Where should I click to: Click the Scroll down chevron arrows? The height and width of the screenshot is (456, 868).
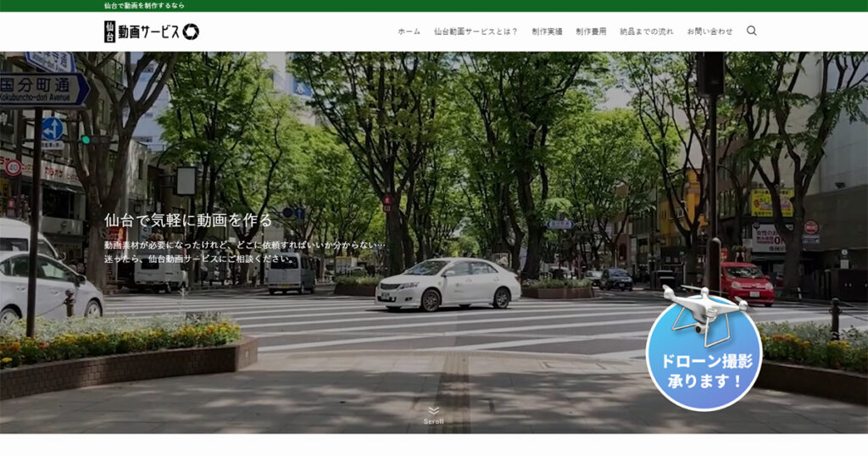(433, 411)
